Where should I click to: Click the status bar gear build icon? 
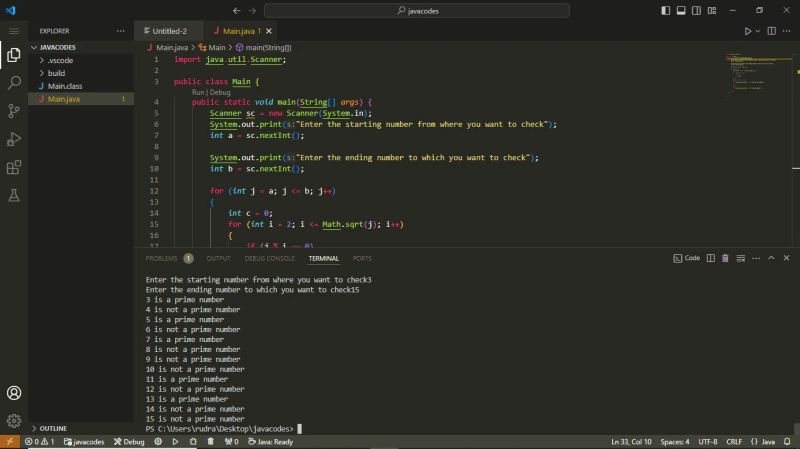(158, 442)
